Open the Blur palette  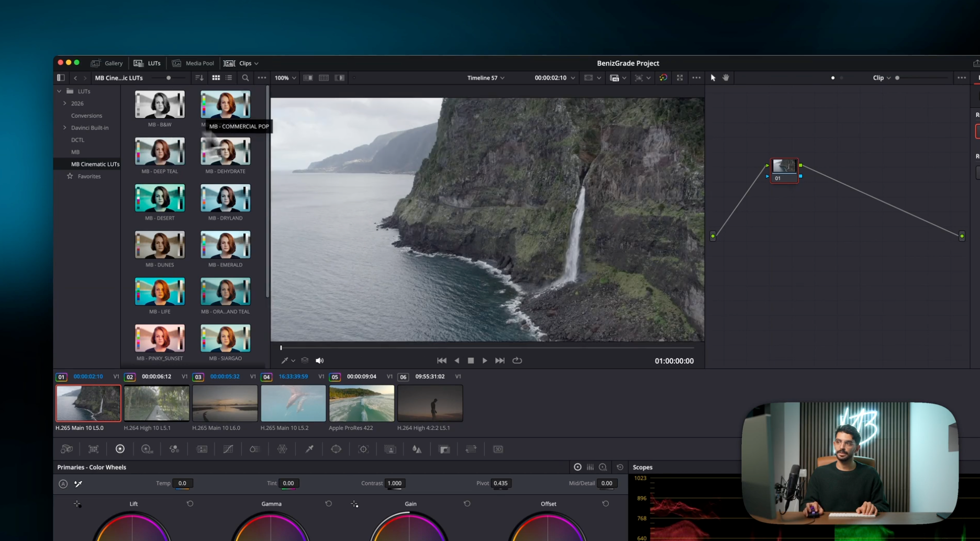coord(417,449)
